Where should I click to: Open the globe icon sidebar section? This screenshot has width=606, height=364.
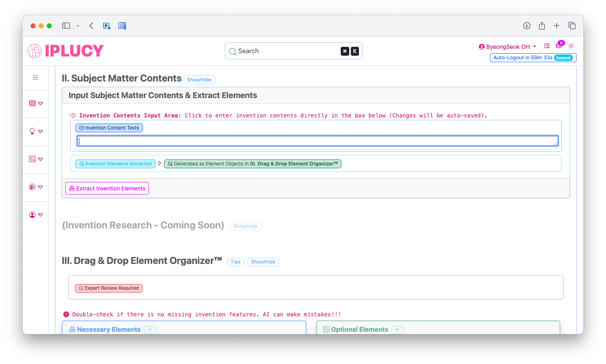point(32,187)
